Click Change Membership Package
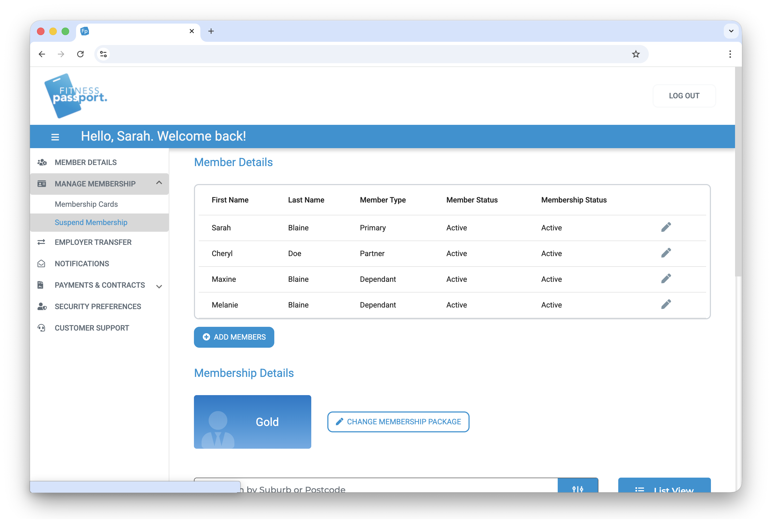Viewport: 772px width, 532px height. click(x=398, y=422)
